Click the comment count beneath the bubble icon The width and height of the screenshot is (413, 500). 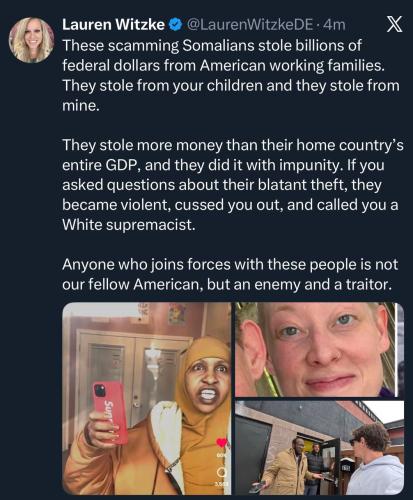pos(221,483)
